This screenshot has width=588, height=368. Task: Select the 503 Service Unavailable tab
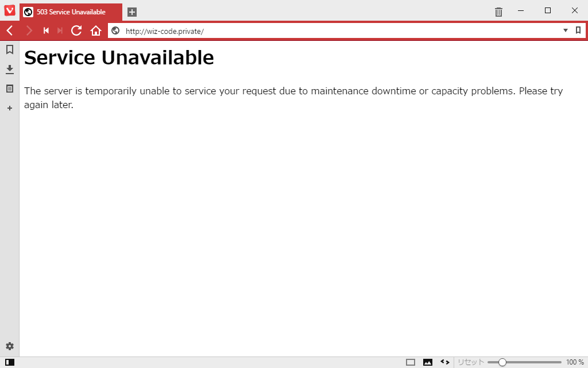(x=71, y=12)
